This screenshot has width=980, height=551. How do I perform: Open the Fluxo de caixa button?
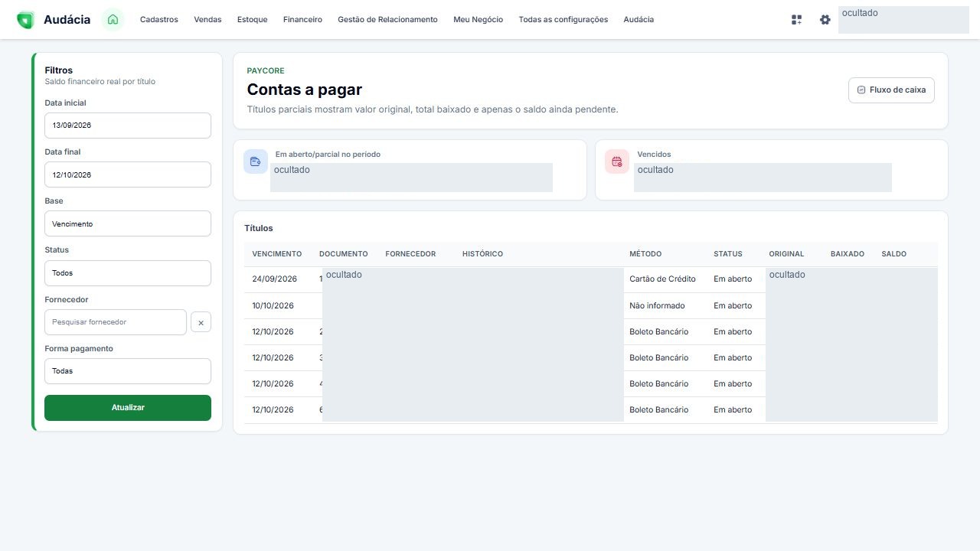(891, 90)
